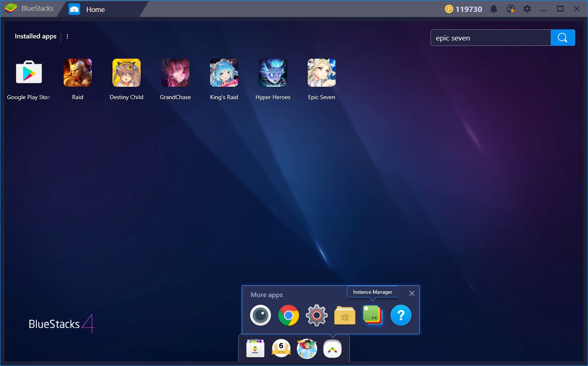Launch the Epic Seven game

coord(322,73)
